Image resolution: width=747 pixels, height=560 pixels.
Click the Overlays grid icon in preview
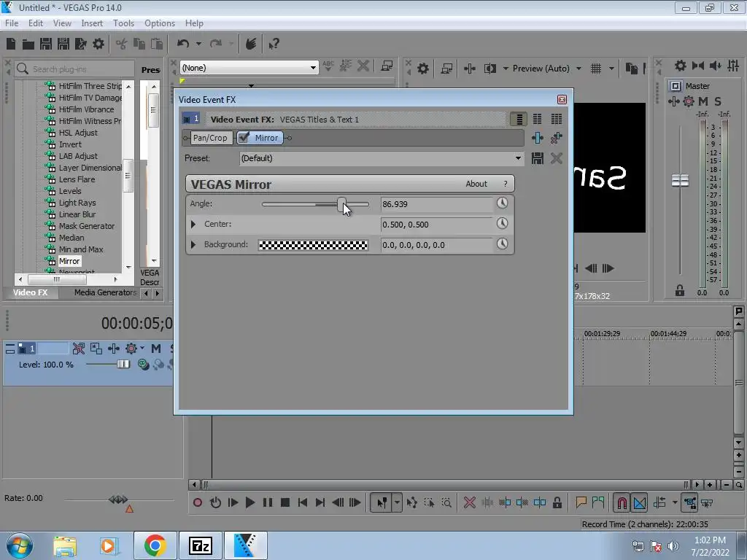[x=596, y=69]
